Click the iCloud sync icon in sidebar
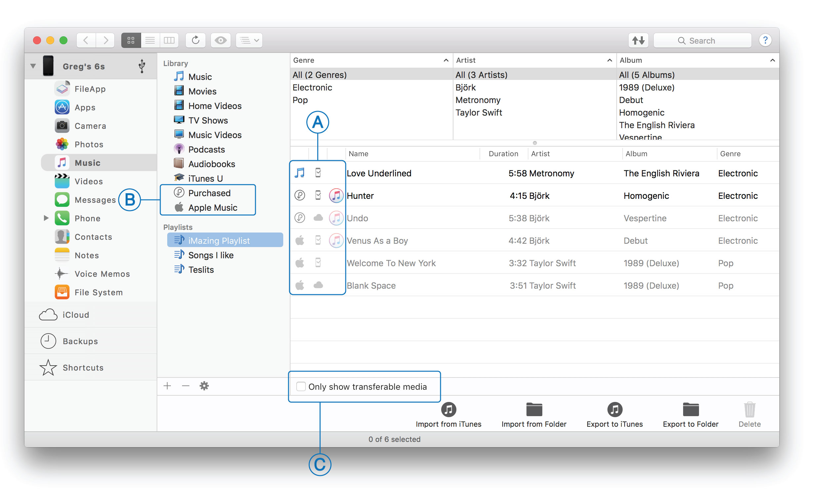Image resolution: width=813 pixels, height=504 pixels. pos(48,313)
